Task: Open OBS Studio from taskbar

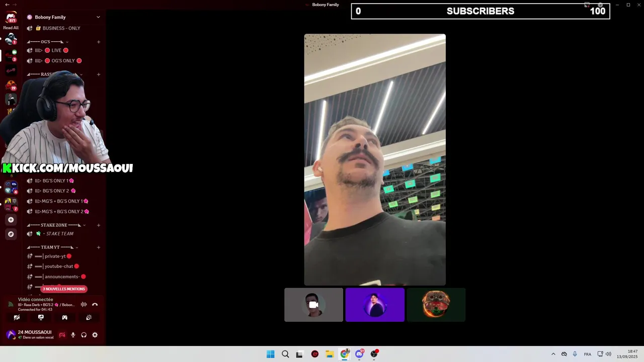Action: point(374,354)
